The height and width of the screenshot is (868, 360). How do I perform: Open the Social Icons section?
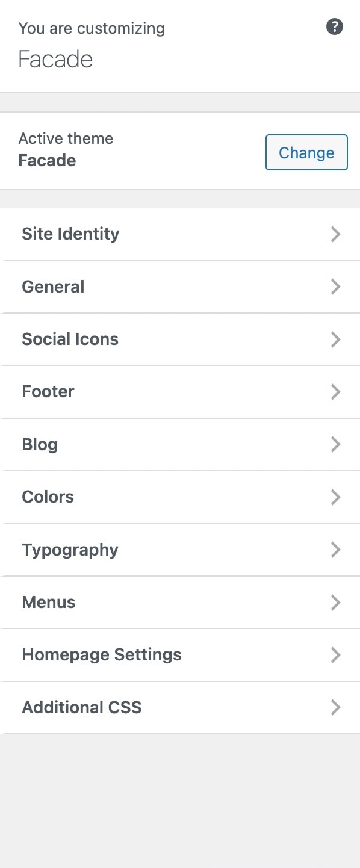click(x=180, y=339)
